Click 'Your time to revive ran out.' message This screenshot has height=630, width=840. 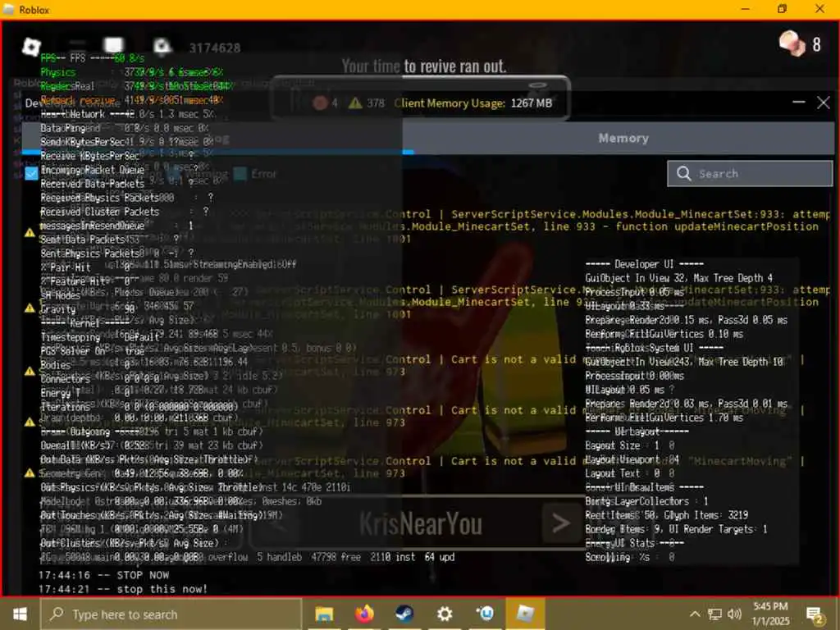(424, 66)
